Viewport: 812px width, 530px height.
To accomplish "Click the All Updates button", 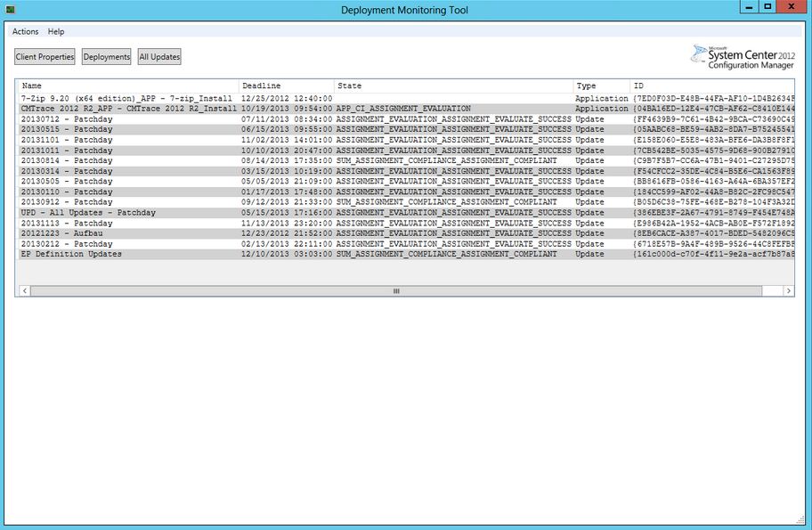I will tap(158, 56).
